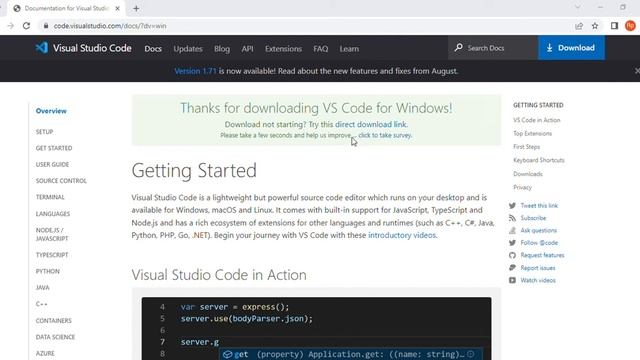Click the Follow @code link text
This screenshot has height=360, width=640.
539,243
